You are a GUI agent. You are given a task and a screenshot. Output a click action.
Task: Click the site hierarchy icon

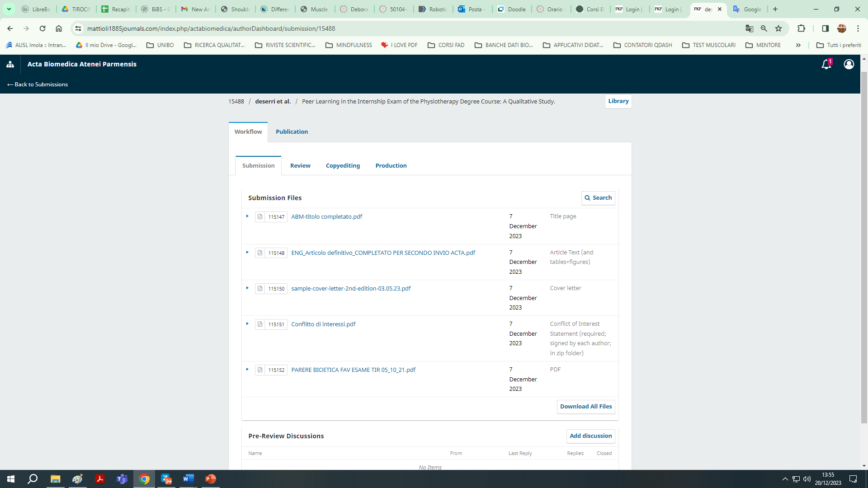point(10,64)
